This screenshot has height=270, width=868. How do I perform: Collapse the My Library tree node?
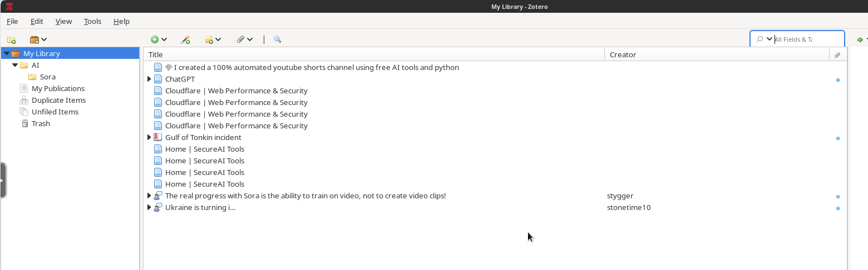[6, 53]
